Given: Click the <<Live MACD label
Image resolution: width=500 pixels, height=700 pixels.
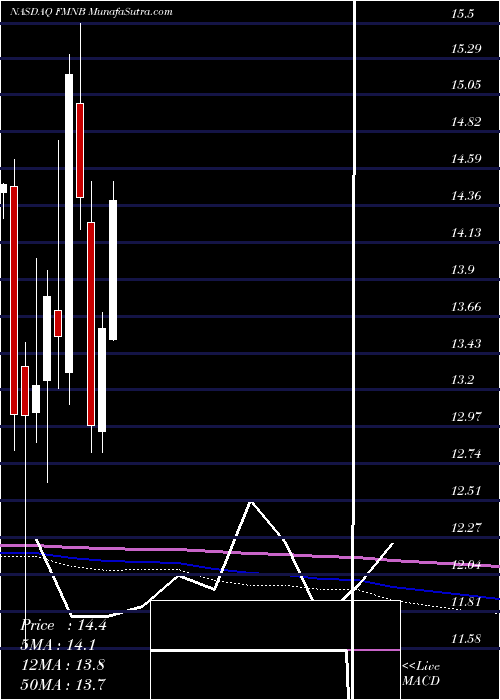Looking at the screenshot, I should tap(421, 673).
